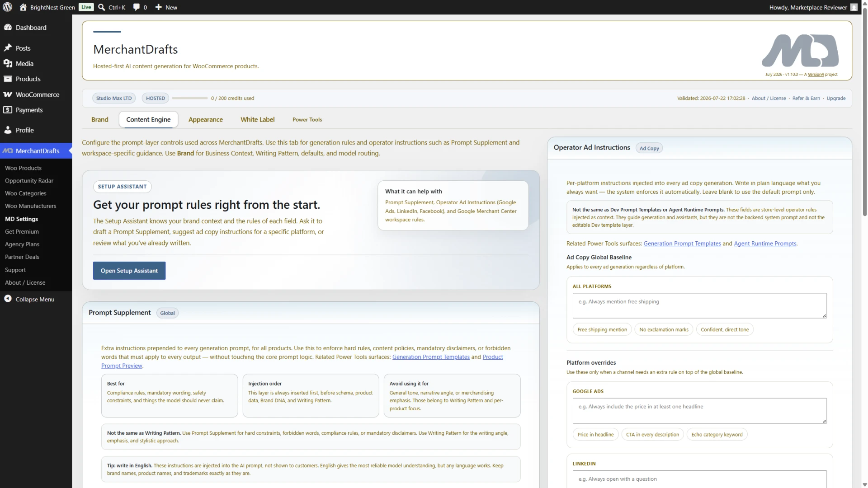Image resolution: width=868 pixels, height=488 pixels.
Task: Click the user avatar icon
Action: pyautogui.click(x=854, y=7)
